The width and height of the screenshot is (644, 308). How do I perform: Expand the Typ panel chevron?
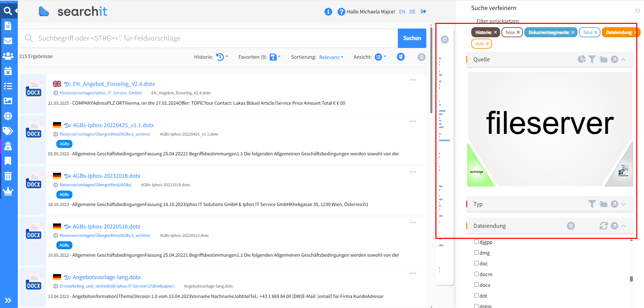(624, 204)
